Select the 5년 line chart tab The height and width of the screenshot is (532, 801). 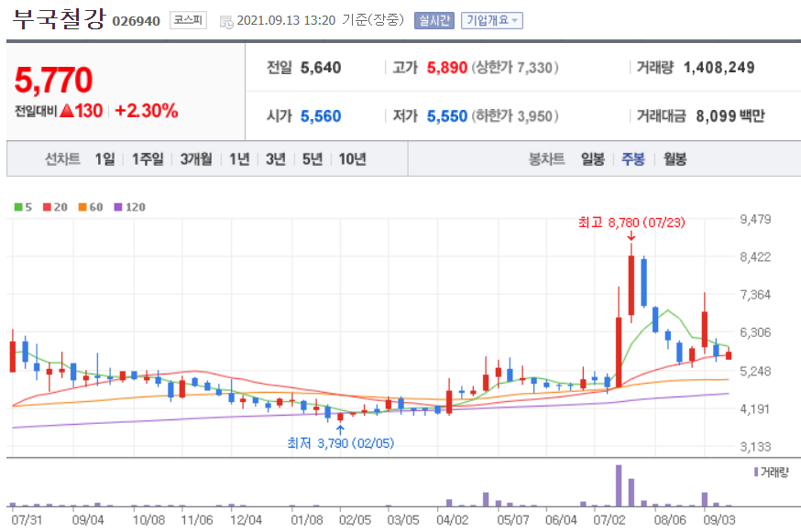point(313,159)
